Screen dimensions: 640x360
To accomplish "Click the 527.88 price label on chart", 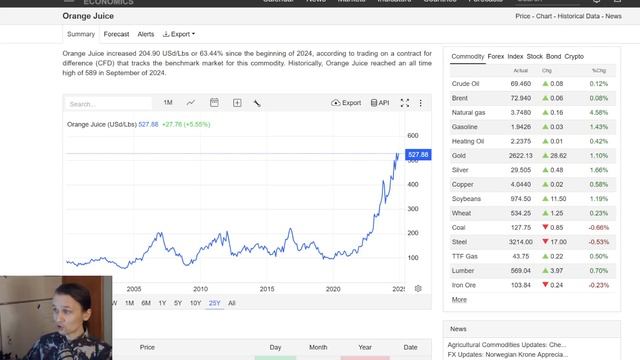I will pyautogui.click(x=418, y=155).
